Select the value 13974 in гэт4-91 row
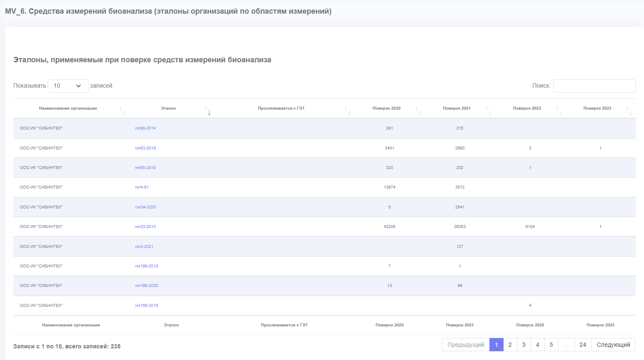Image resolution: width=644 pixels, height=360 pixels. [390, 187]
